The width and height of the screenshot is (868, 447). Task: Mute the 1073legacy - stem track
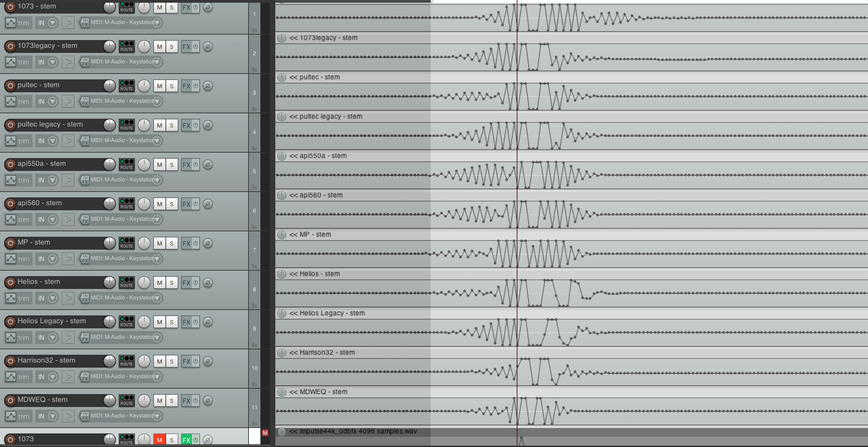coord(159,46)
